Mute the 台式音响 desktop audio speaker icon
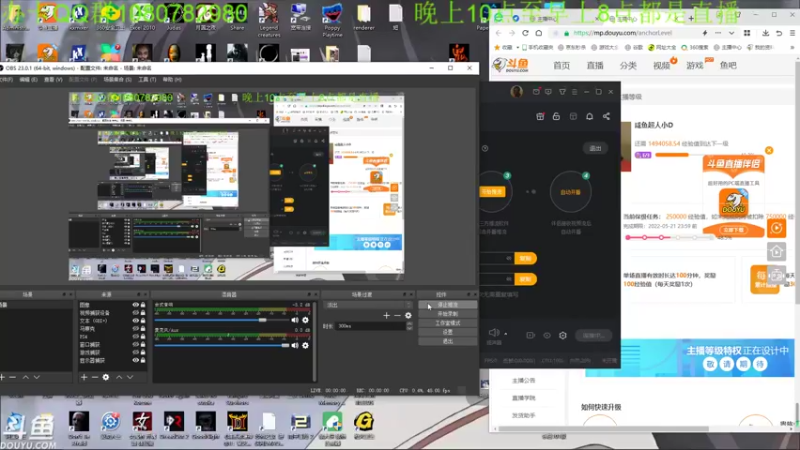This screenshot has height=450, width=800. [x=294, y=320]
